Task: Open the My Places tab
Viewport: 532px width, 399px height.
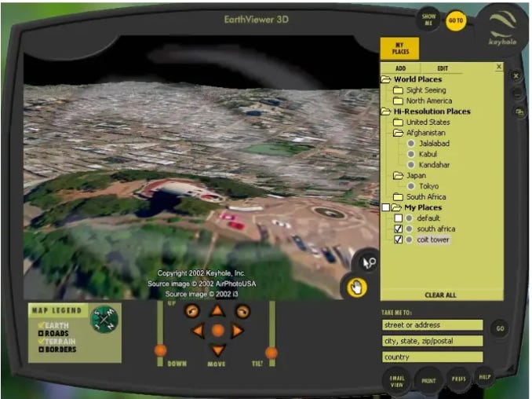Action: point(400,49)
